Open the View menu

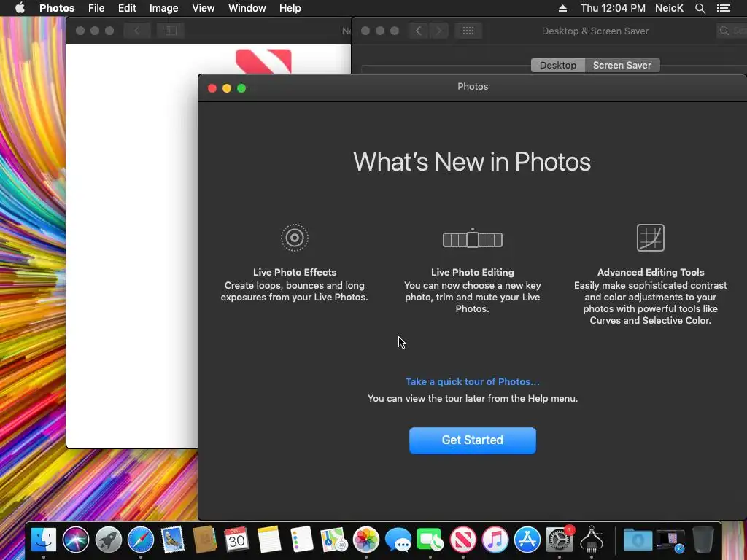203,8
